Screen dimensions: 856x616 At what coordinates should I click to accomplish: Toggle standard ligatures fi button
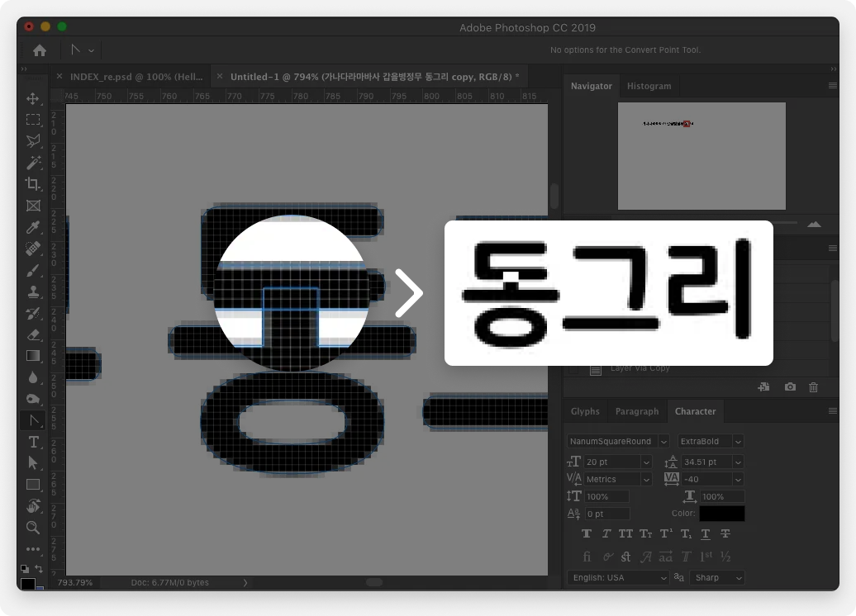click(x=587, y=557)
